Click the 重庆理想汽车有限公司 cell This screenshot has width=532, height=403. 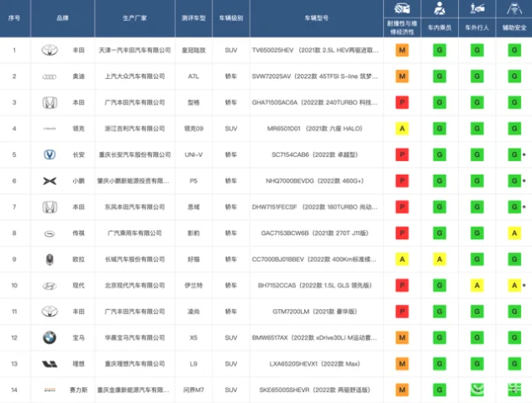134,364
